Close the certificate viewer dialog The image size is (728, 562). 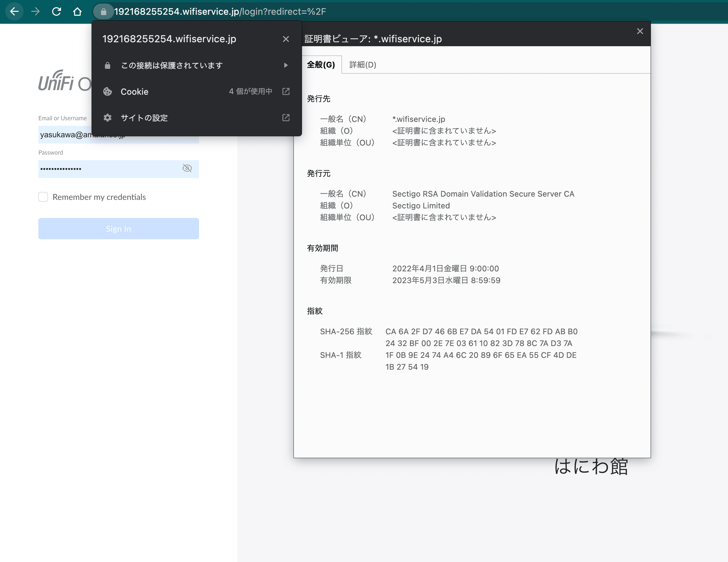point(640,31)
